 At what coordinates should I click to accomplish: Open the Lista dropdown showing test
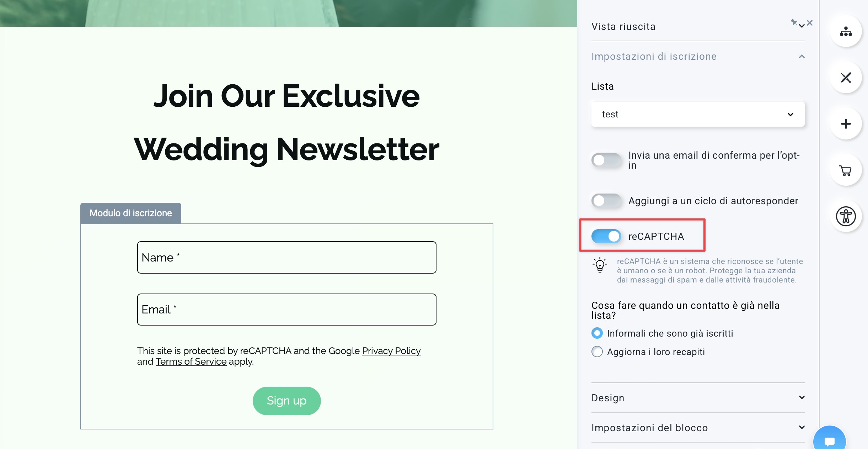[x=698, y=114]
